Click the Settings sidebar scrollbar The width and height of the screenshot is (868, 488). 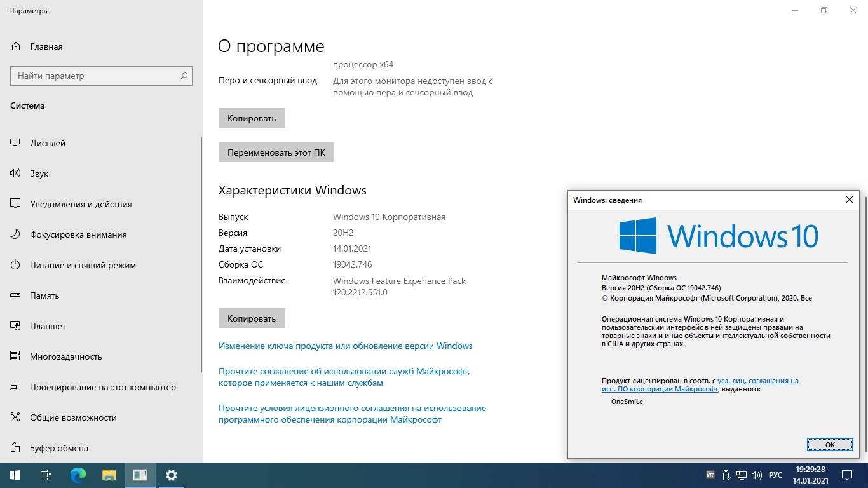tap(201, 254)
